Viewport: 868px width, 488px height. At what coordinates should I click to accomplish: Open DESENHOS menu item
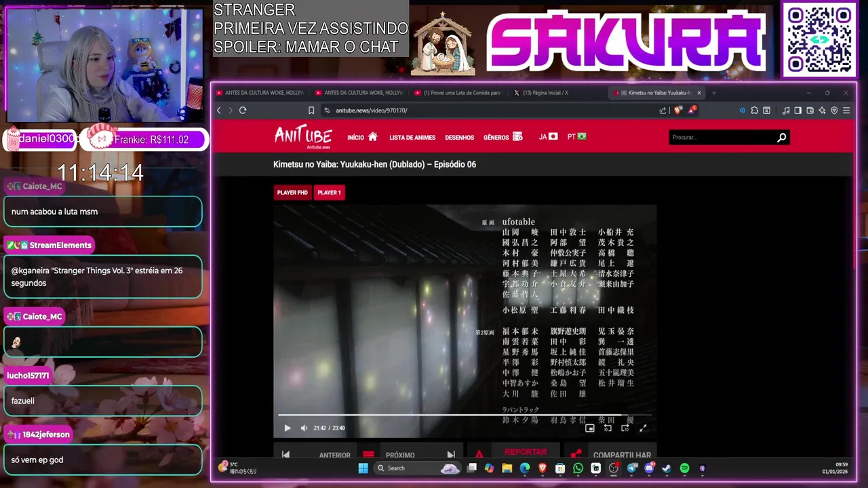tap(459, 138)
